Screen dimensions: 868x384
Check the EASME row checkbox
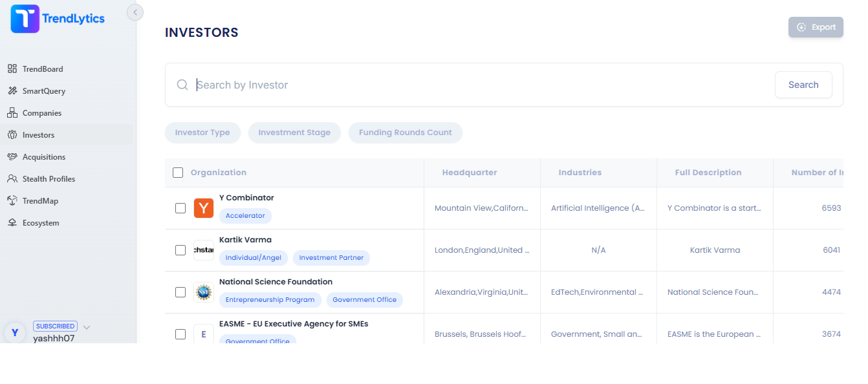coord(180,334)
